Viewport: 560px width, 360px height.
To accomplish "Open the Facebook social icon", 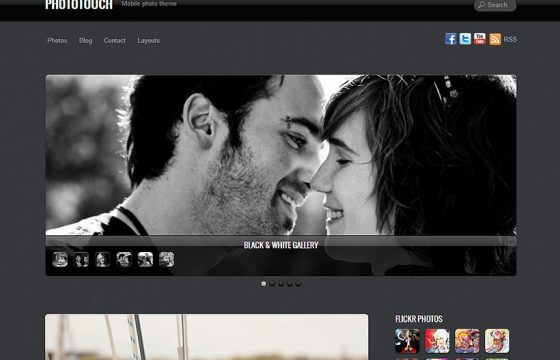I will click(x=451, y=39).
